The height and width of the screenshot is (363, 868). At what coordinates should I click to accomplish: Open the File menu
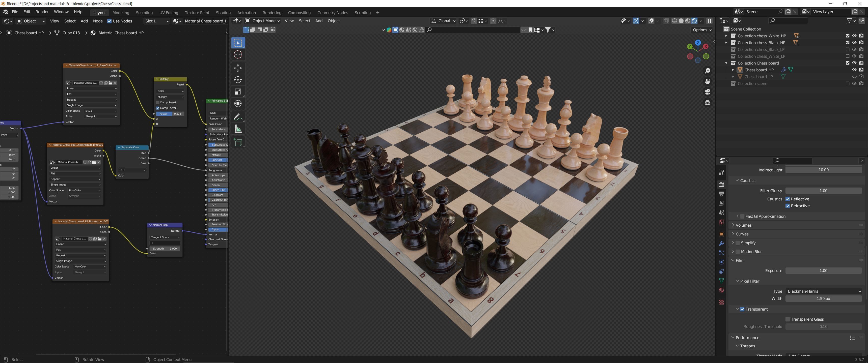(15, 12)
